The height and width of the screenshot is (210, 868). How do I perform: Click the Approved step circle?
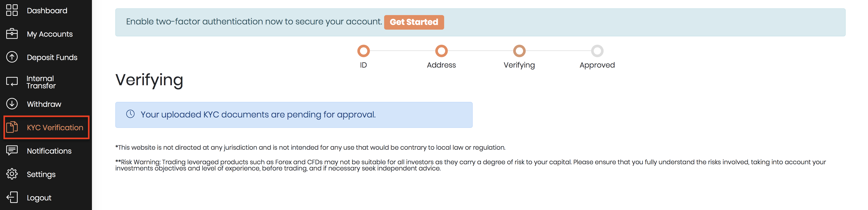click(597, 51)
